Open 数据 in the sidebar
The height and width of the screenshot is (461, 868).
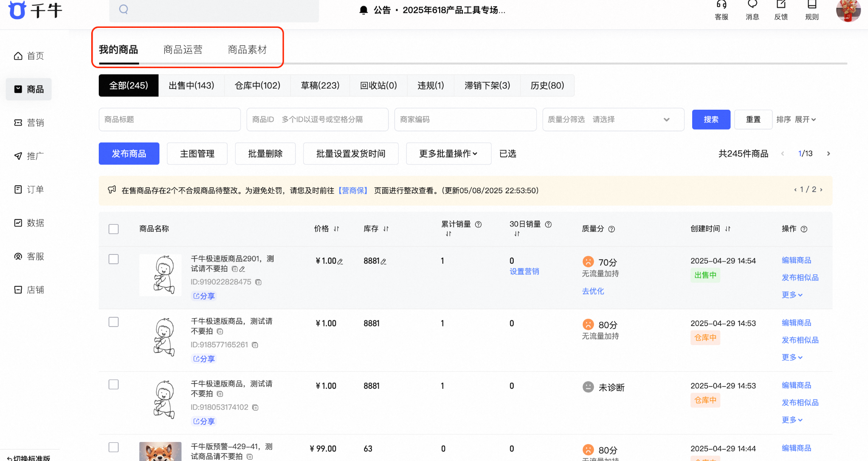[29, 223]
